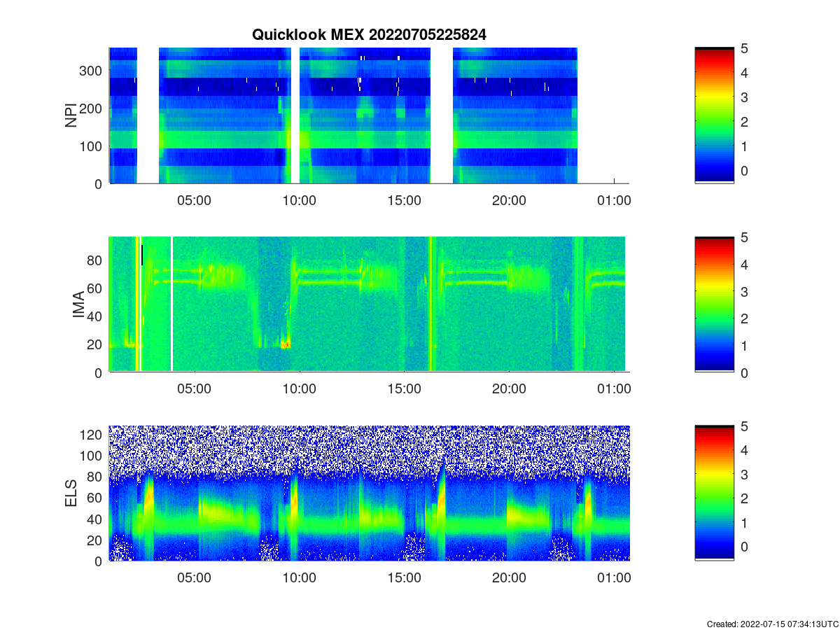Select the NPI y-axis label

(71, 115)
